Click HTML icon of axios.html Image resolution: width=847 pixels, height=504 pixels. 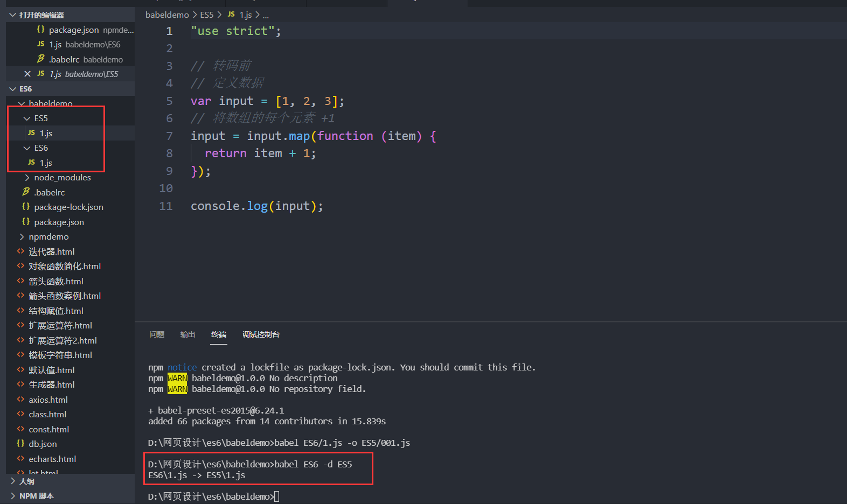[x=20, y=399]
